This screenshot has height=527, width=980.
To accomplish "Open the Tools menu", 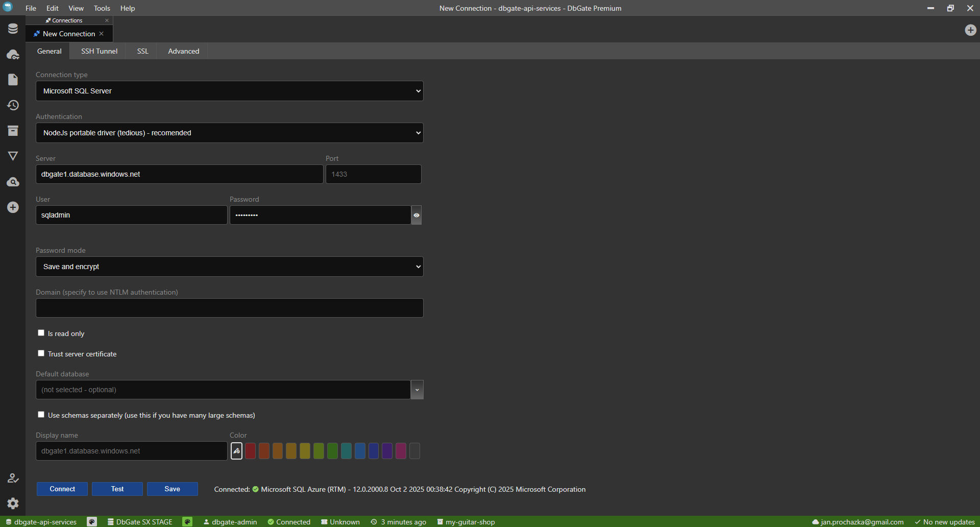I will [x=102, y=8].
